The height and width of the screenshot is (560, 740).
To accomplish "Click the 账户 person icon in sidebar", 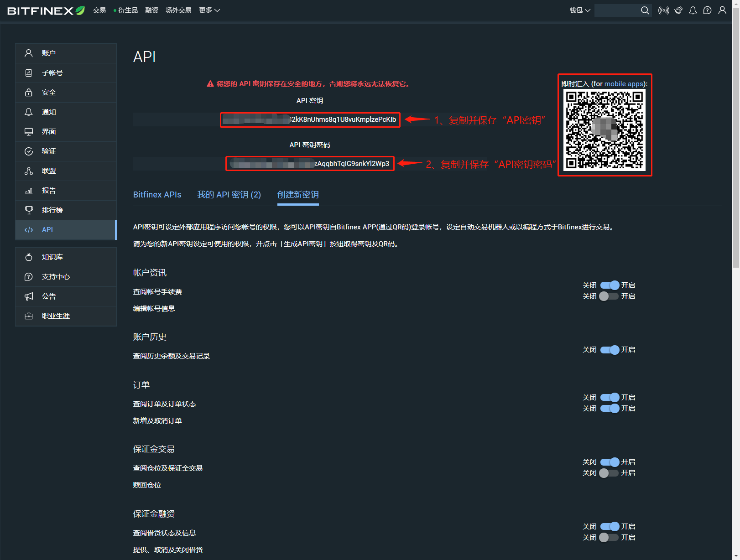I will pos(29,53).
